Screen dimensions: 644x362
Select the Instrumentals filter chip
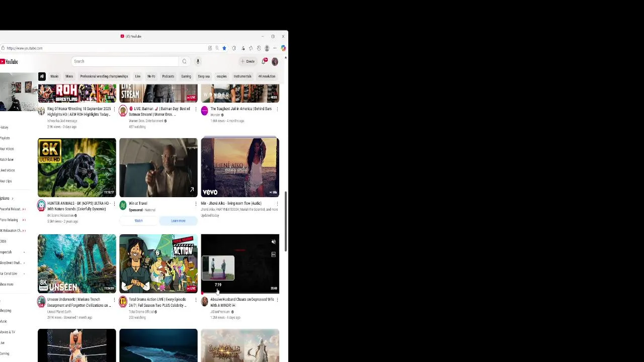point(243,76)
